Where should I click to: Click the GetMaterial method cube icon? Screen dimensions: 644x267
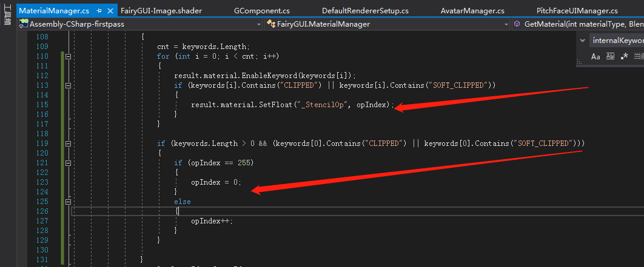[517, 24]
